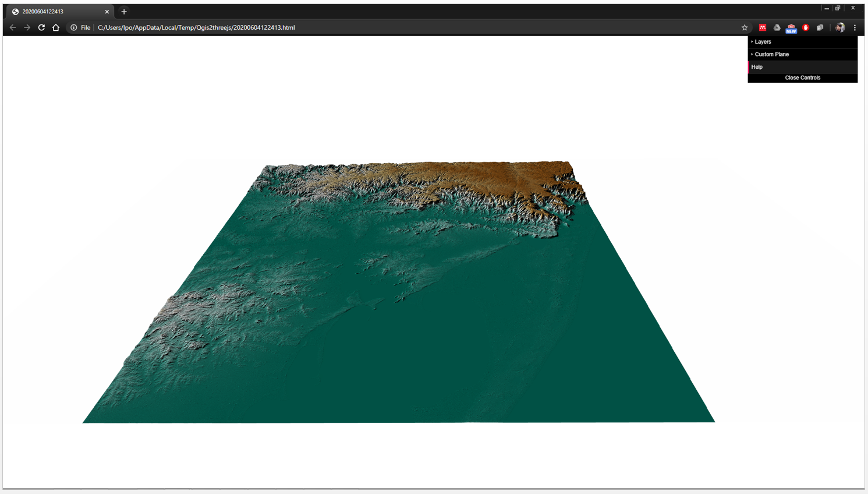Click the gray documents extension icon
The width and height of the screenshot is (868, 494).
point(820,27)
